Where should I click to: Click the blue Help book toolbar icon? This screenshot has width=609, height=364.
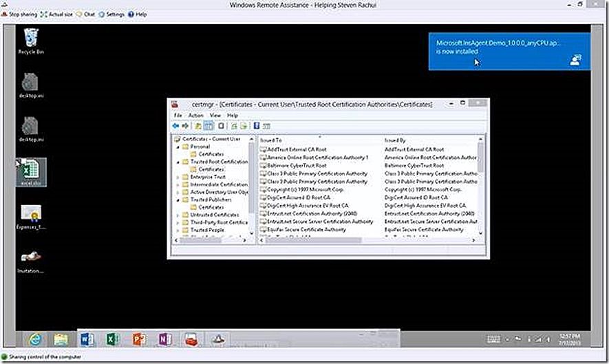(257, 125)
